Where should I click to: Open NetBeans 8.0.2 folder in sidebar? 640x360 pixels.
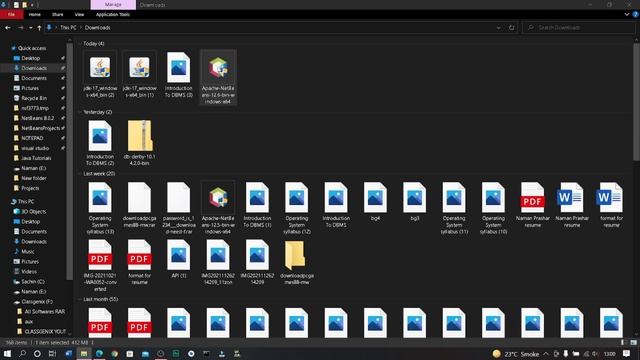(38, 118)
